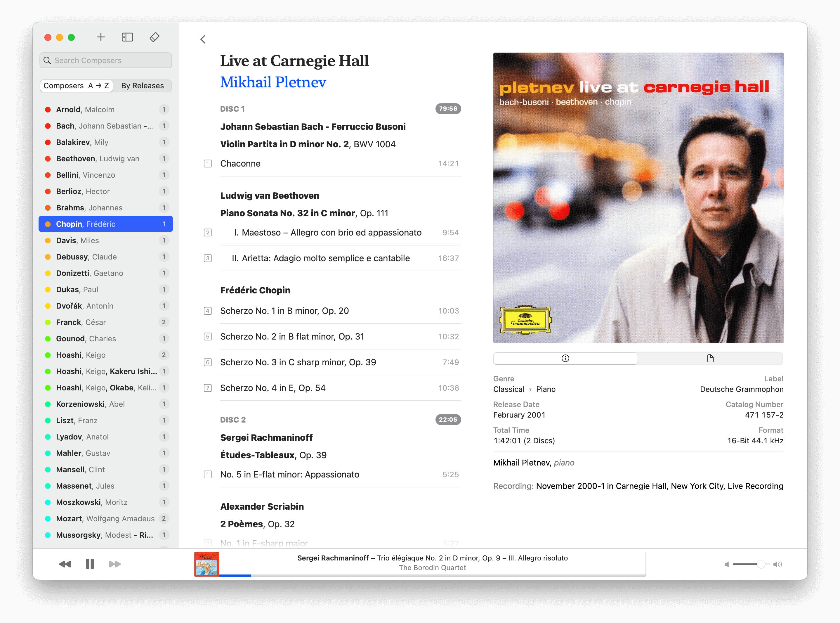Adjust the volume slider knob
840x623 pixels.
pos(761,565)
